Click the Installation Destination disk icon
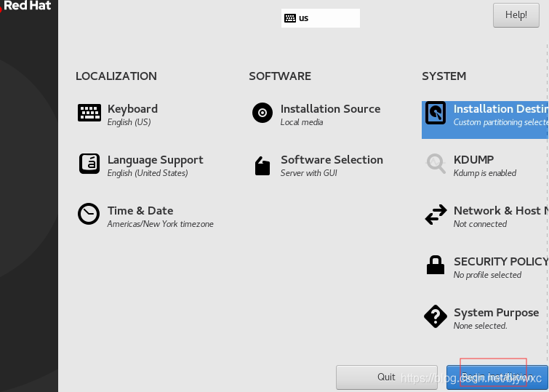This screenshot has height=392, width=549. pyautogui.click(x=436, y=113)
